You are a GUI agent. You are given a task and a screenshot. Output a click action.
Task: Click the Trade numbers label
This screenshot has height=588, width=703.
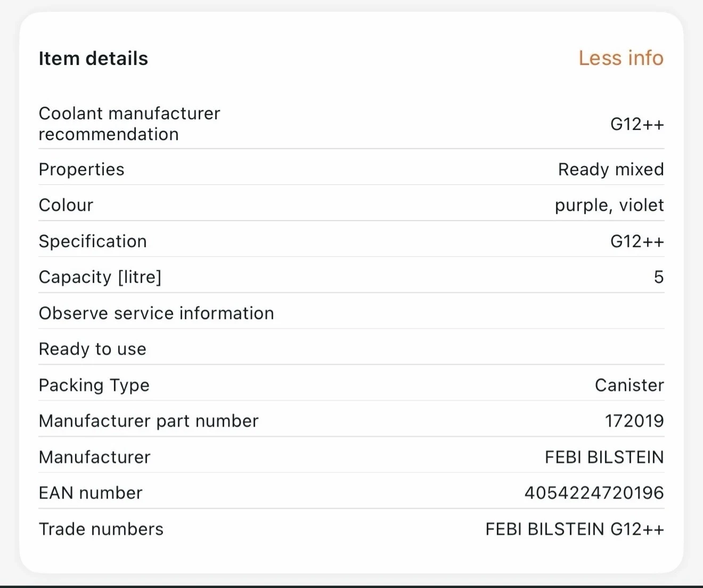click(x=101, y=529)
